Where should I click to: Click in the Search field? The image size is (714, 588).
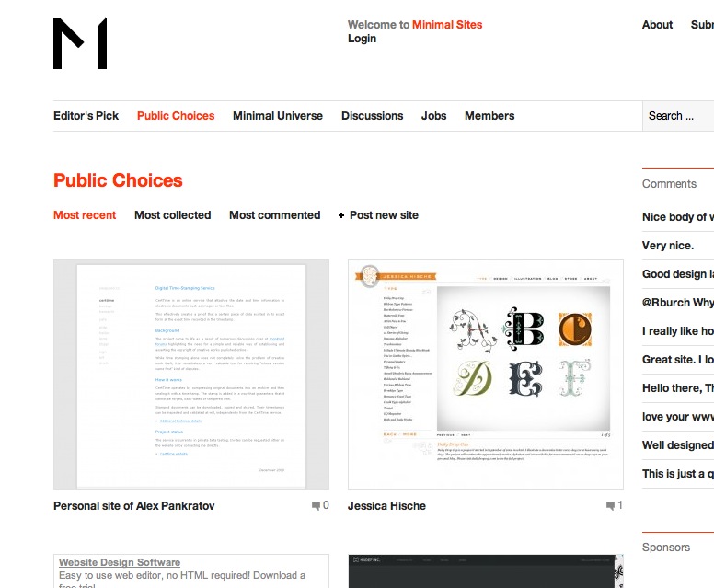678,116
